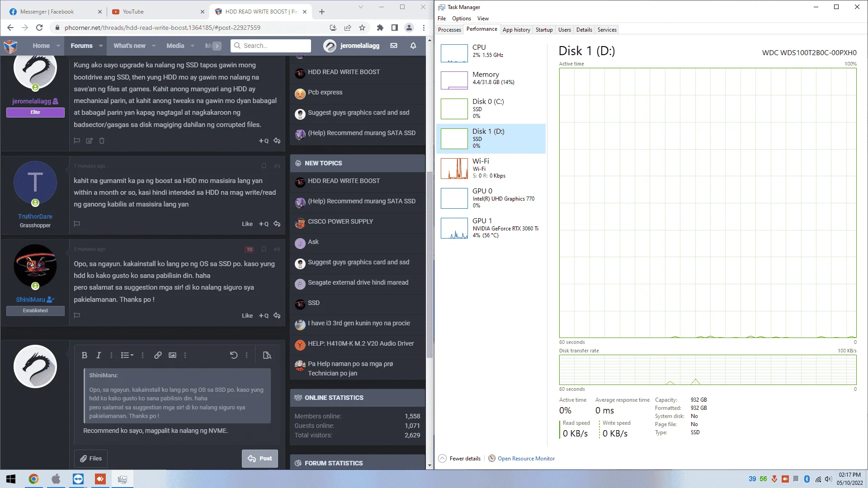Delete jeromelaliagg's post trash icon

pyautogui.click(x=102, y=141)
